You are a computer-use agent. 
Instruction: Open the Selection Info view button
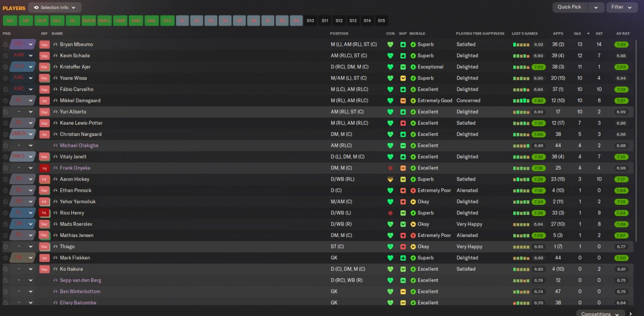click(55, 8)
